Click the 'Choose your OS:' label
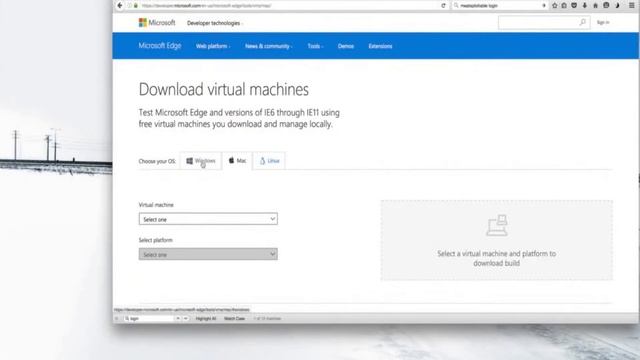The height and width of the screenshot is (360, 640). coord(157,161)
